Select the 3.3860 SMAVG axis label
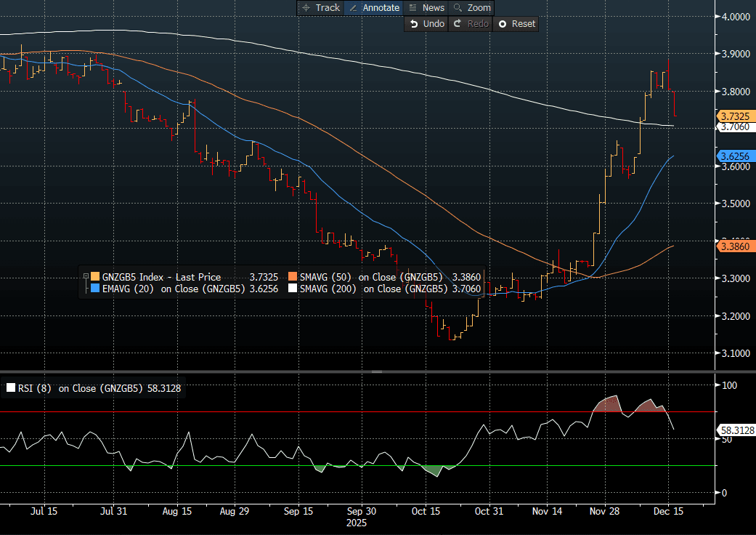 click(734, 247)
